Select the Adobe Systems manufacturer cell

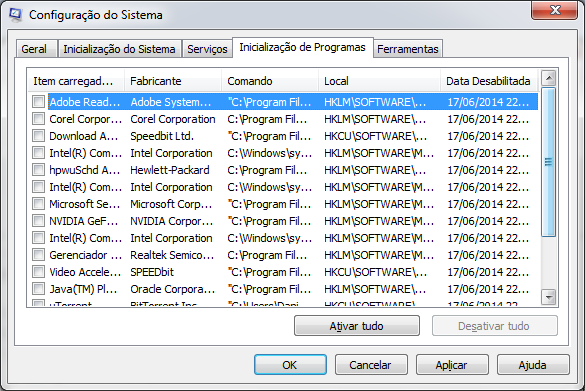171,102
